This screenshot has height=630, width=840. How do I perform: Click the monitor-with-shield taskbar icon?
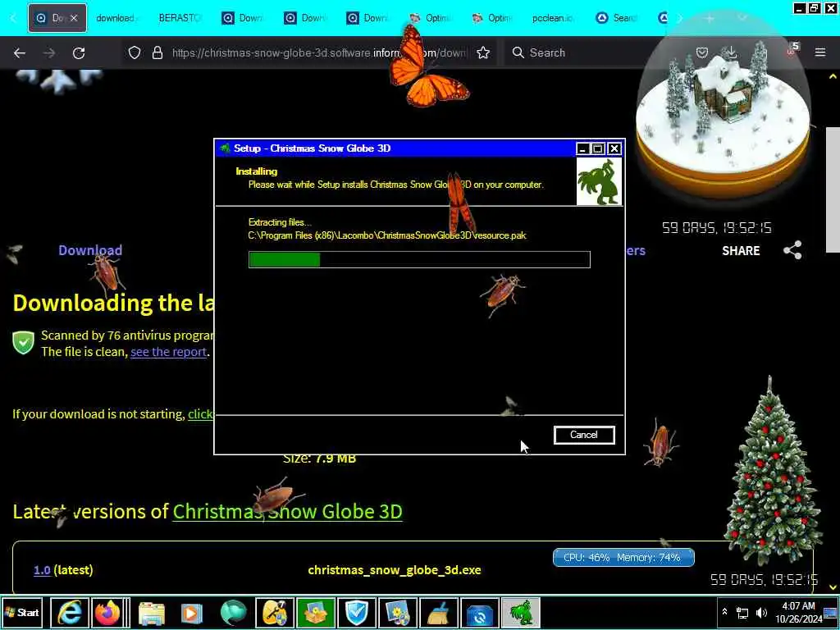point(398,612)
